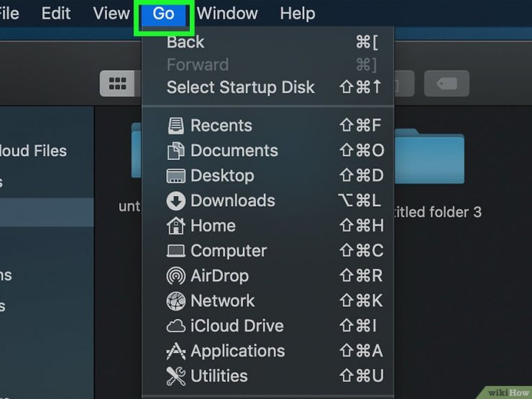Click the Applications icon in Go menu
This screenshot has height=399, width=532.
(x=175, y=352)
